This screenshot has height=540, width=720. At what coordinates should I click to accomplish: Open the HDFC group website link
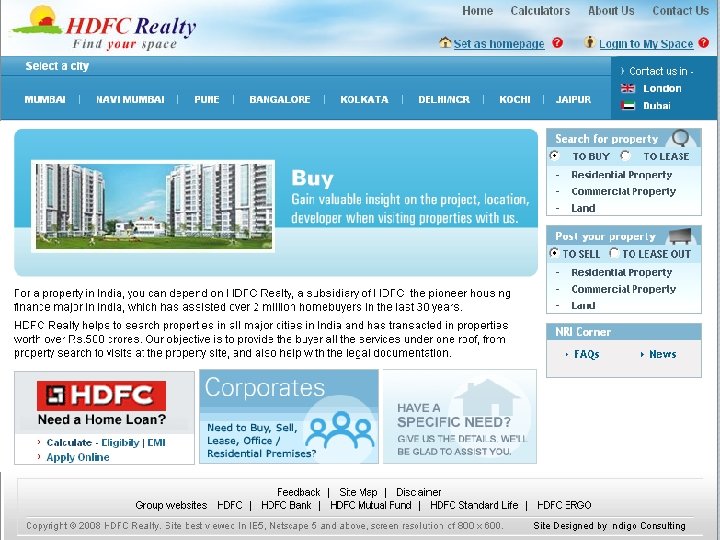point(230,505)
